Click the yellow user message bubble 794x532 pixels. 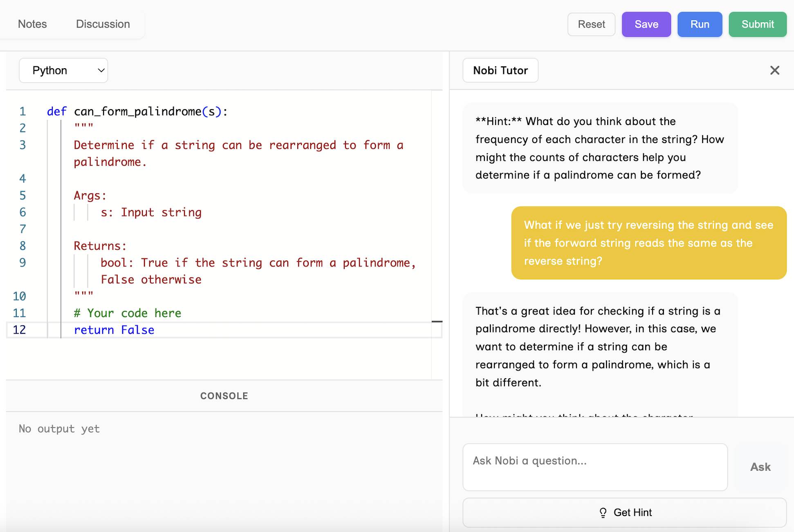point(648,243)
